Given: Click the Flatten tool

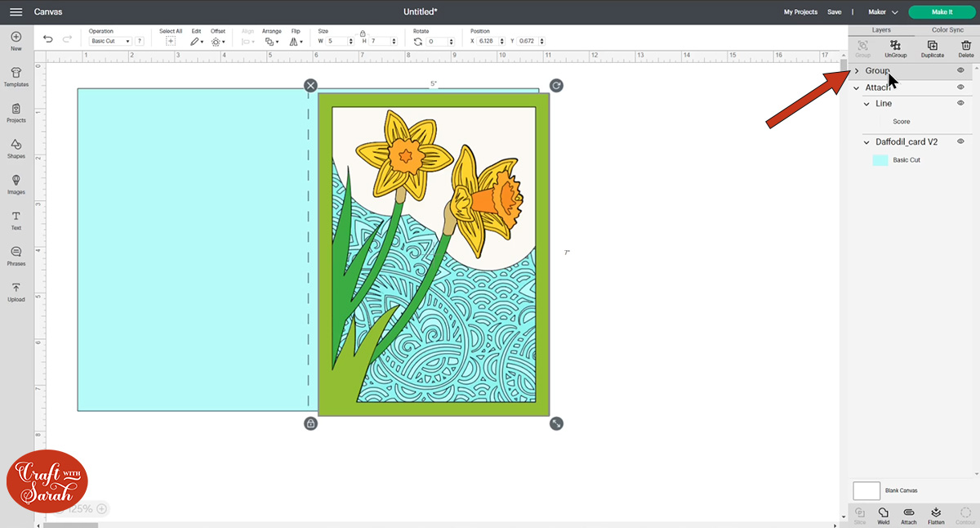Looking at the screenshot, I should pyautogui.click(x=936, y=515).
